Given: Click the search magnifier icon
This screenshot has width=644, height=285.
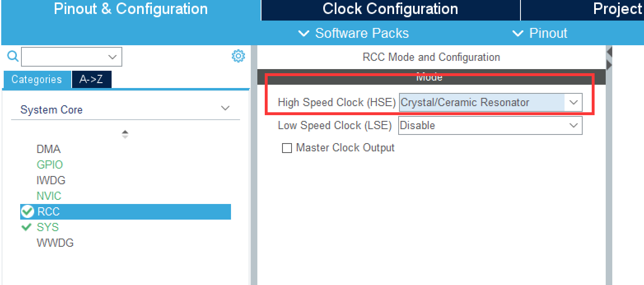Looking at the screenshot, I should (13, 56).
